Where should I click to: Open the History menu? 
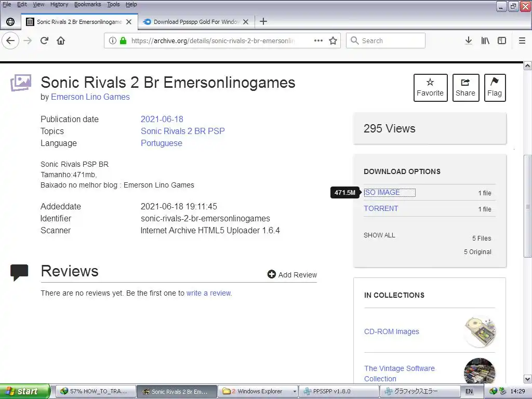(59, 4)
